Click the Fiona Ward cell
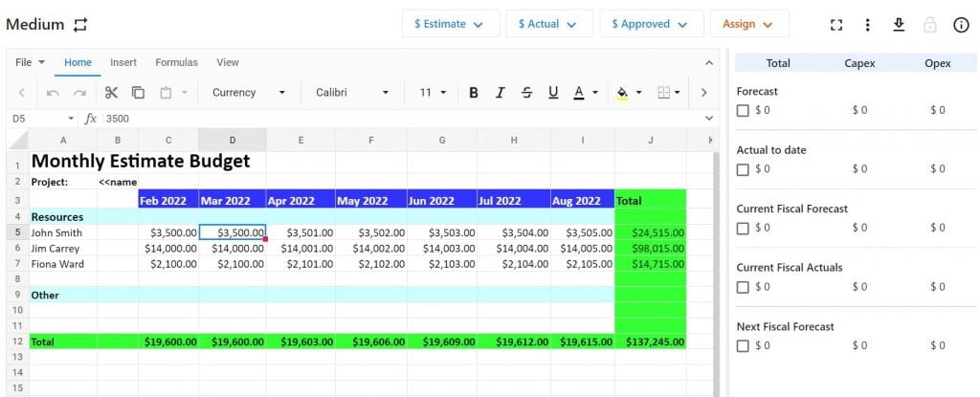The image size is (980, 397). pos(63,264)
